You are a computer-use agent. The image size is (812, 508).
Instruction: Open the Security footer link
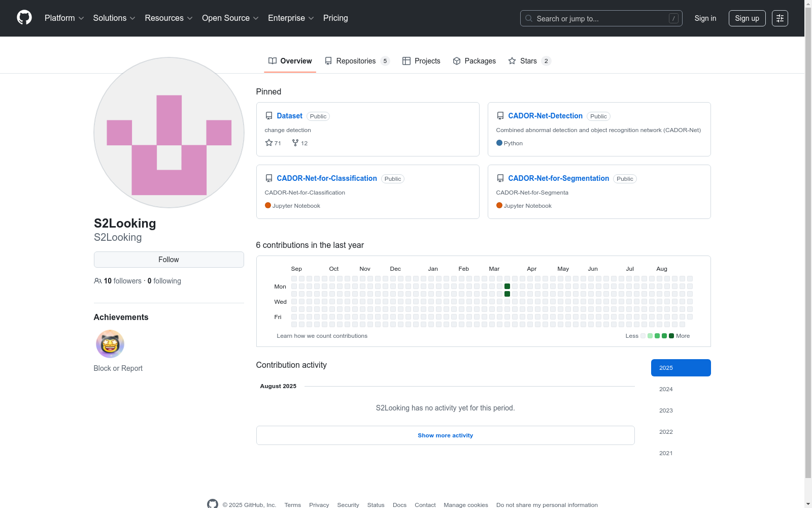[348, 505]
